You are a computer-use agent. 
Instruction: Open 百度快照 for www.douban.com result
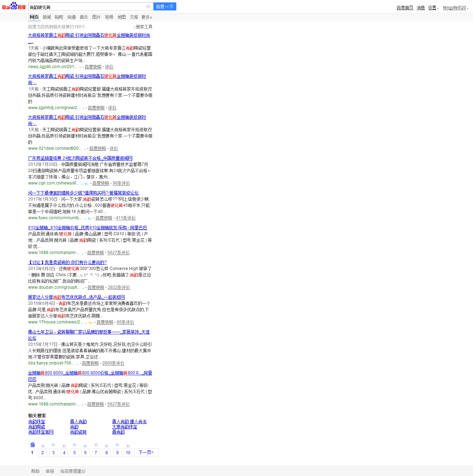pos(96,287)
